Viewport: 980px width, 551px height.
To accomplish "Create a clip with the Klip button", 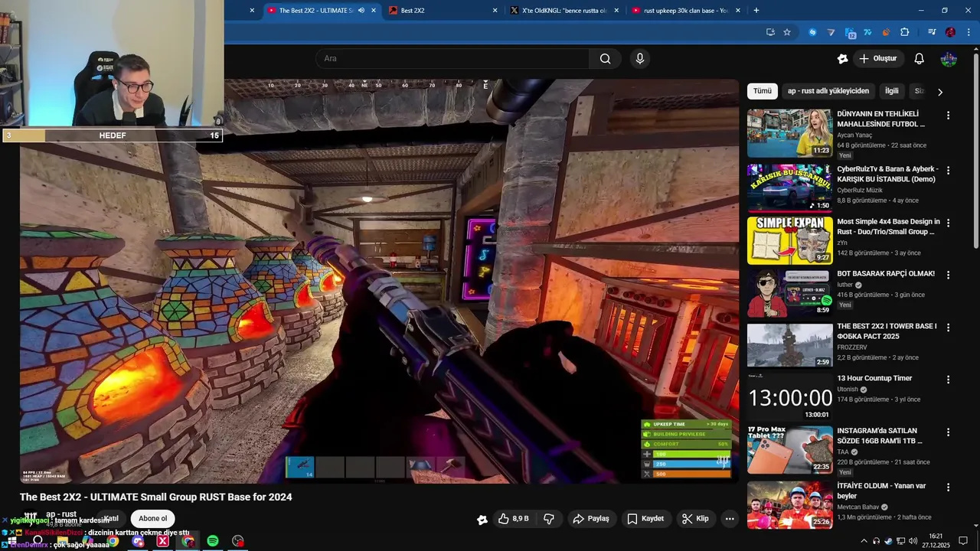I will coord(696,518).
